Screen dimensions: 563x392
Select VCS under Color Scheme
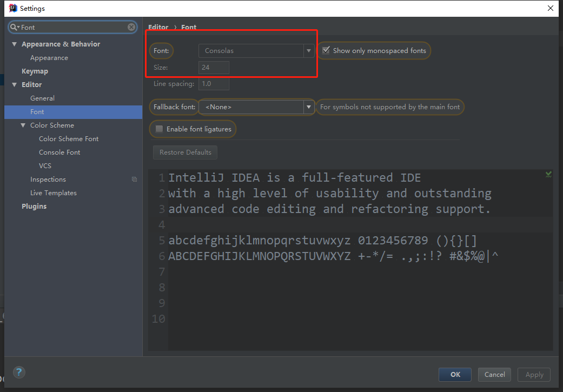pyautogui.click(x=45, y=166)
